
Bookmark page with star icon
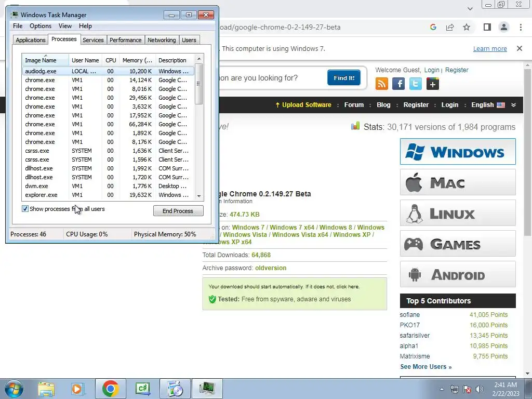pos(467,27)
